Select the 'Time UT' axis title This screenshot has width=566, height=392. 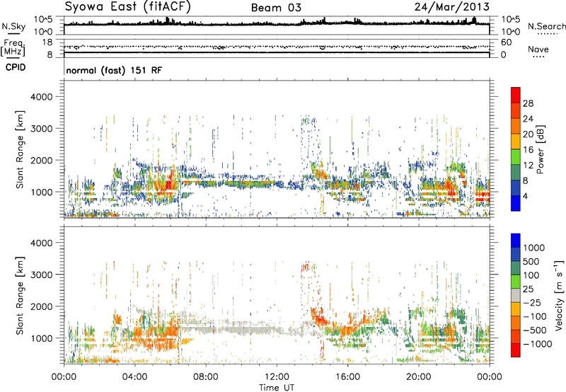pyautogui.click(x=277, y=388)
